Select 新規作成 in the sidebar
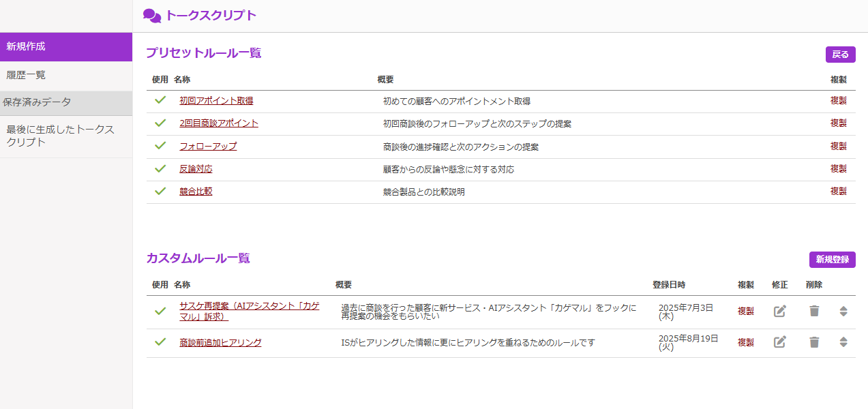 coord(66,47)
